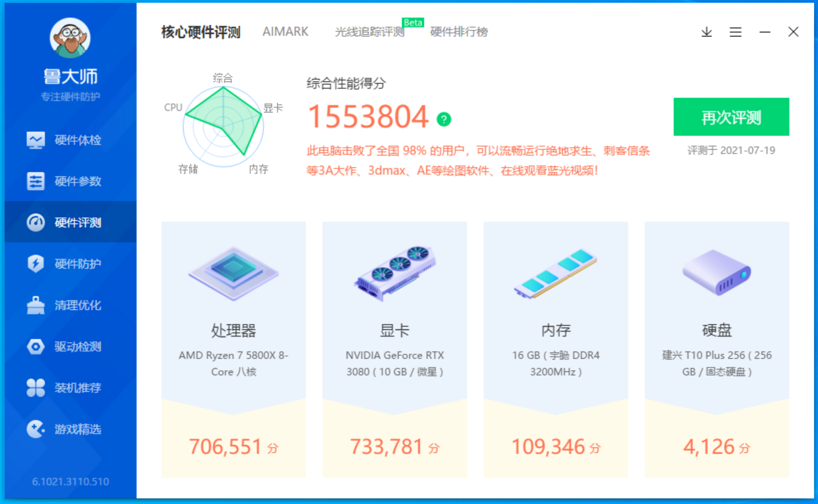Click the green question mark beside the score

(x=444, y=119)
